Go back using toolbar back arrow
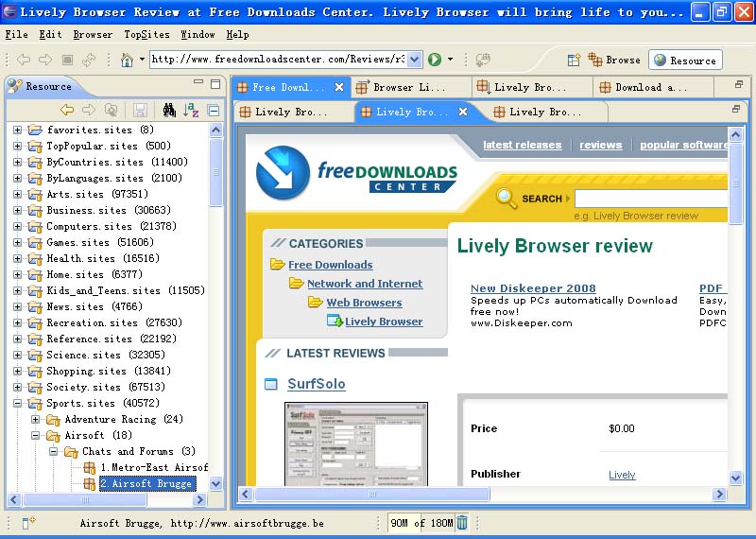Screen dimensions: 756x539 click(x=23, y=60)
